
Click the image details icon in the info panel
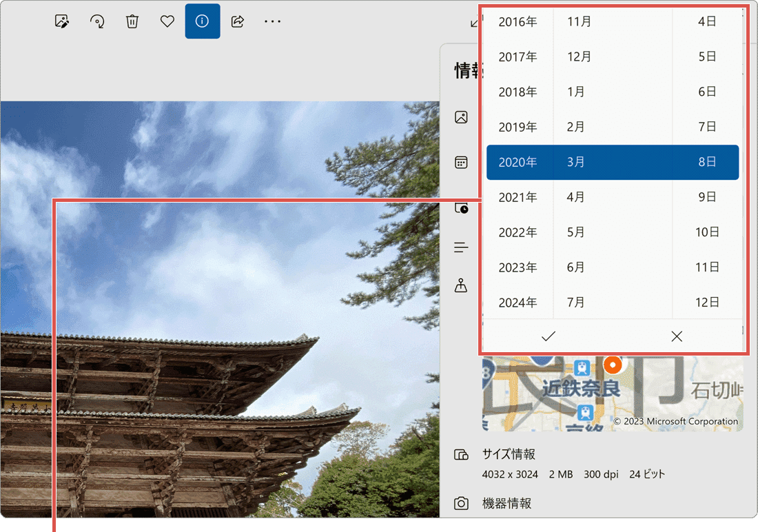point(461,117)
